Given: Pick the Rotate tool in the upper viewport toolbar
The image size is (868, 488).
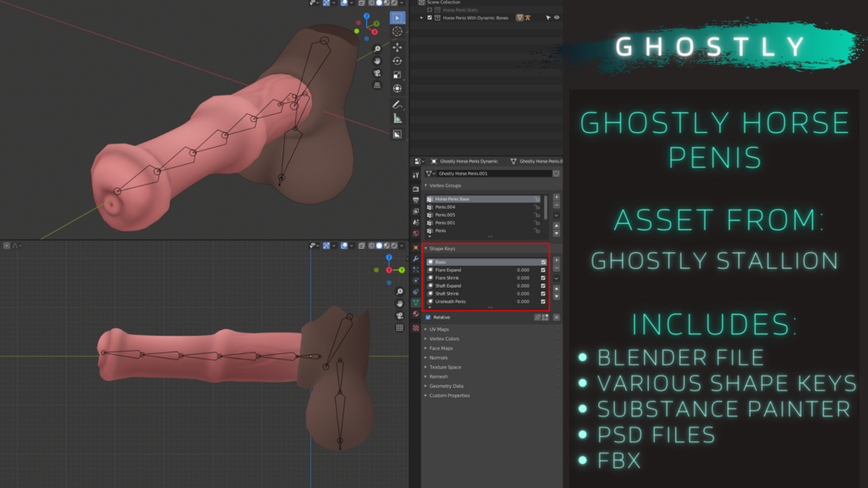Looking at the screenshot, I should (x=397, y=60).
